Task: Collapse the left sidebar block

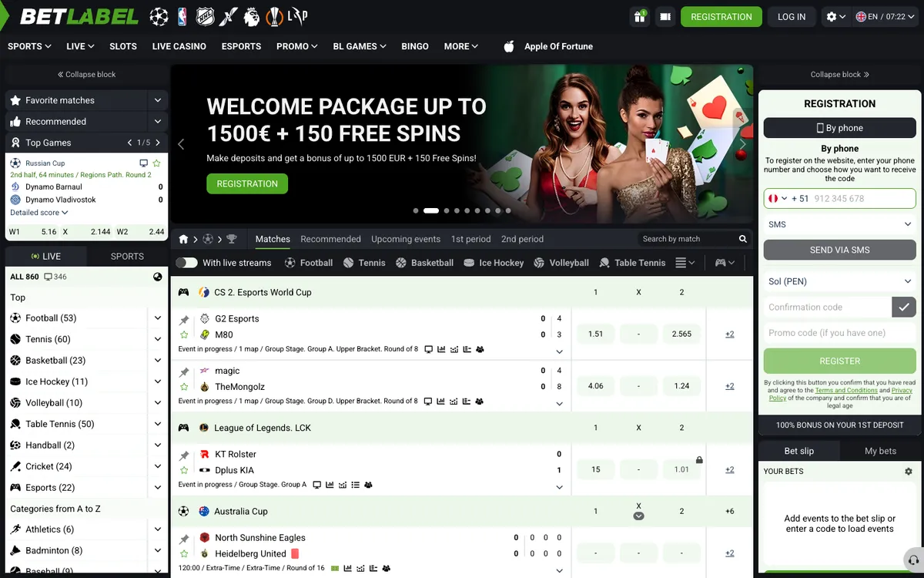Action: pos(87,75)
